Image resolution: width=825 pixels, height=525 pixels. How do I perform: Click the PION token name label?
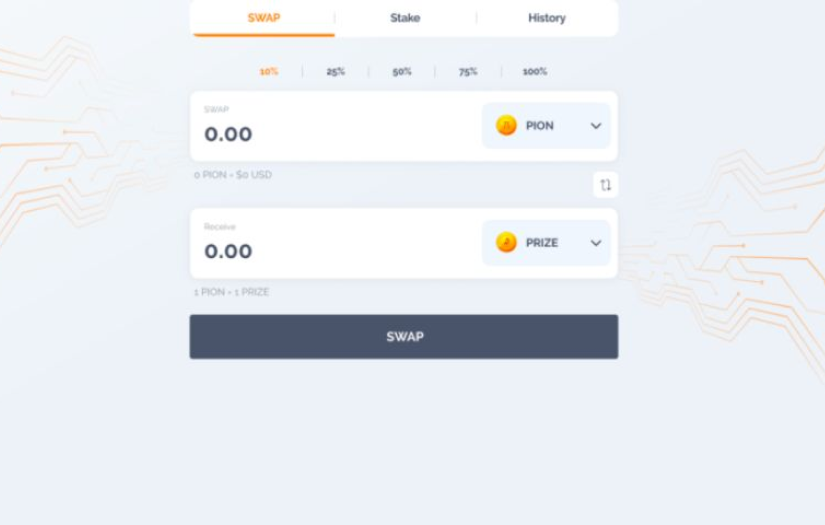coord(540,126)
